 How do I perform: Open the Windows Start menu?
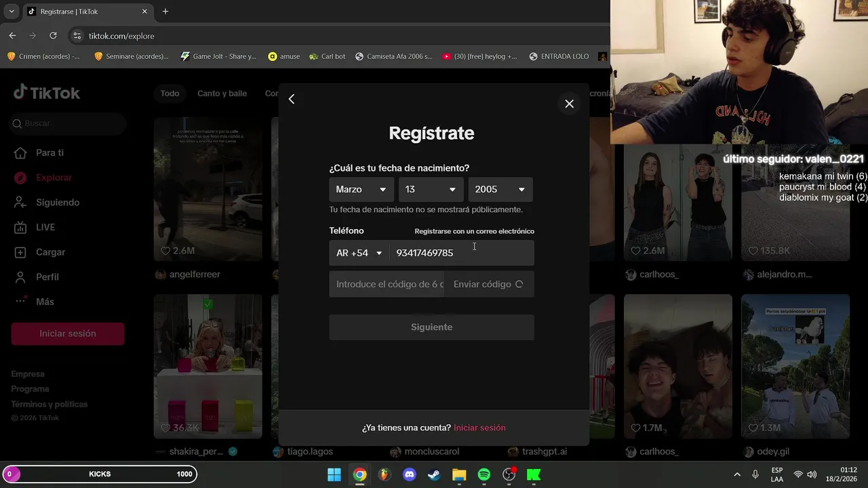pyautogui.click(x=334, y=474)
